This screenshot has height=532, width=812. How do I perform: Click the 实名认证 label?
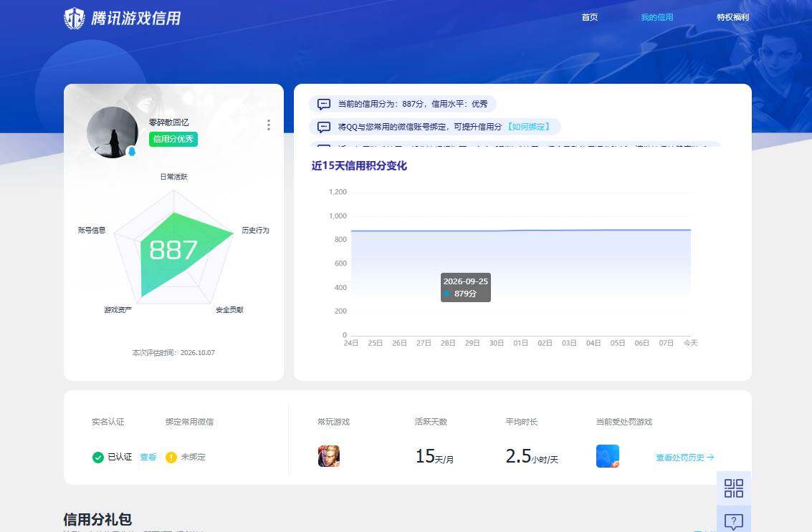tap(108, 422)
